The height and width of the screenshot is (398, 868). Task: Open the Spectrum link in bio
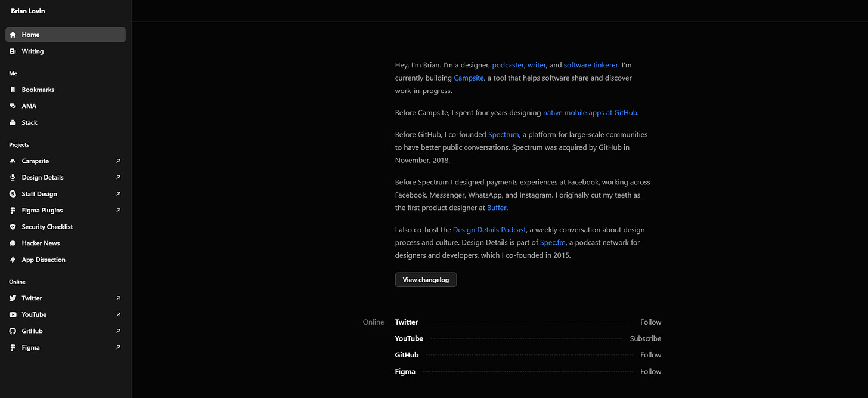504,135
